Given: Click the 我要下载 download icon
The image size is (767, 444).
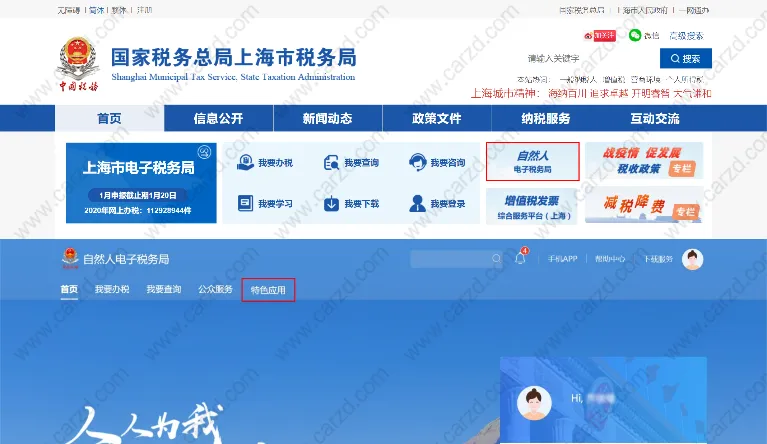Looking at the screenshot, I should point(331,203).
